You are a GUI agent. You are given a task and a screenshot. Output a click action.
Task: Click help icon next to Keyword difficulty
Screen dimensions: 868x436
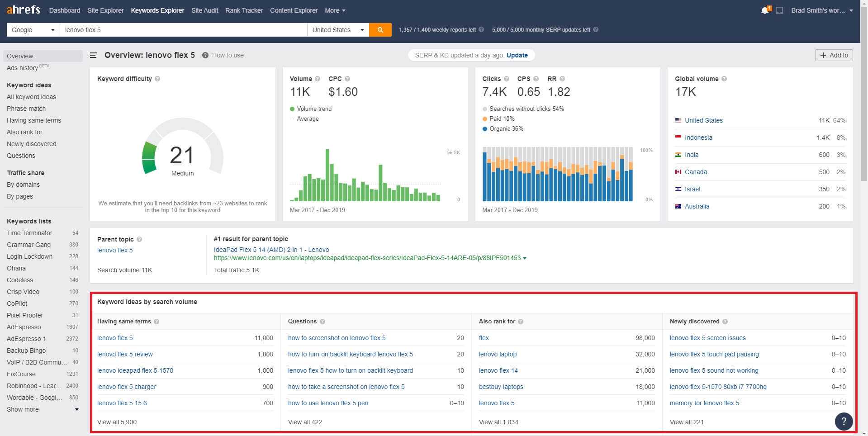(x=157, y=79)
